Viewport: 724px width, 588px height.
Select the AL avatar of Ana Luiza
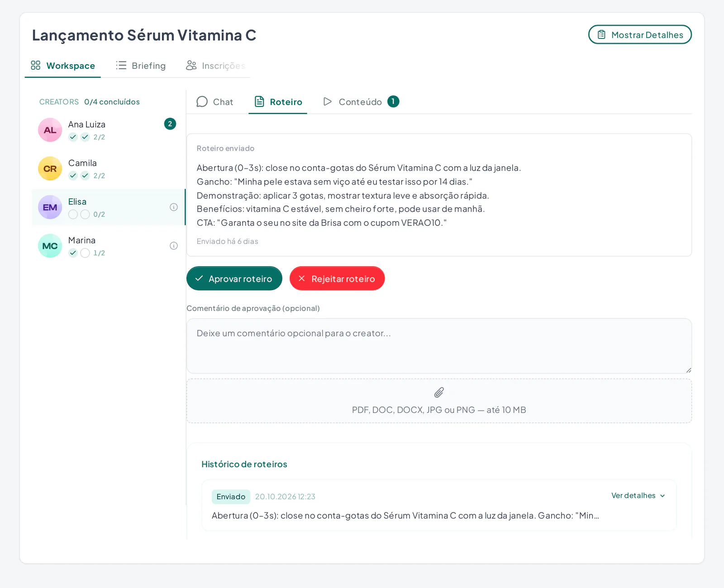click(x=50, y=130)
